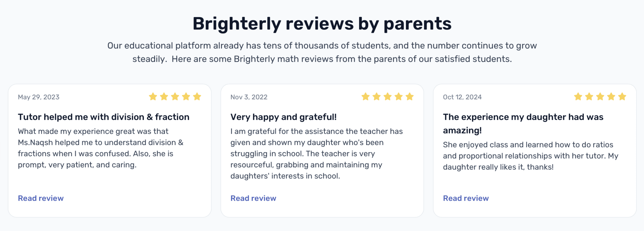The image size is (644, 231).
Task: Click the first star on the Oct 12 review
Action: click(578, 97)
